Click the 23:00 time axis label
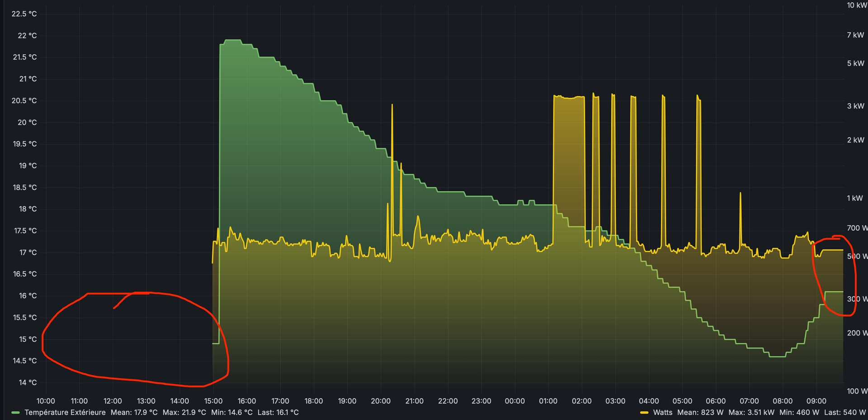This screenshot has width=868, height=420. [481, 401]
